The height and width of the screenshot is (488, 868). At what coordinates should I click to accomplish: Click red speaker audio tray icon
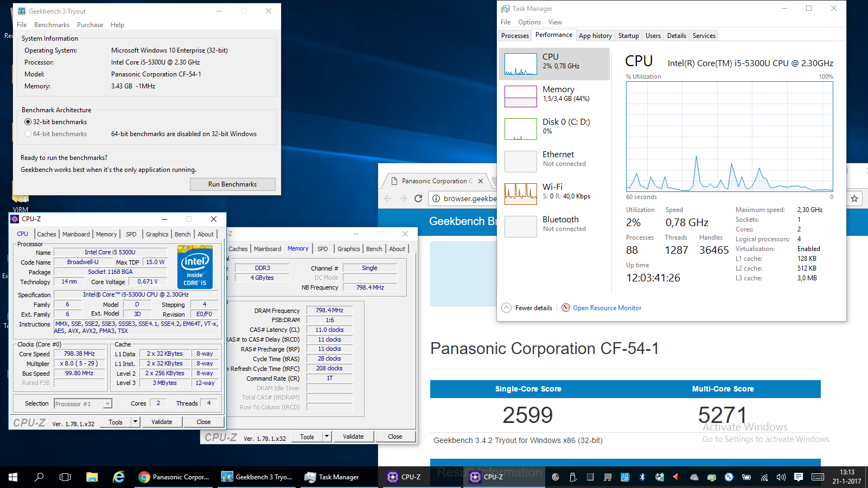coord(676,477)
